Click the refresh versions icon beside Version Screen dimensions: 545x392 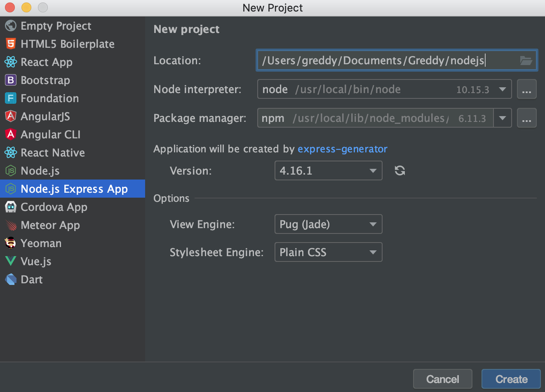click(x=399, y=170)
